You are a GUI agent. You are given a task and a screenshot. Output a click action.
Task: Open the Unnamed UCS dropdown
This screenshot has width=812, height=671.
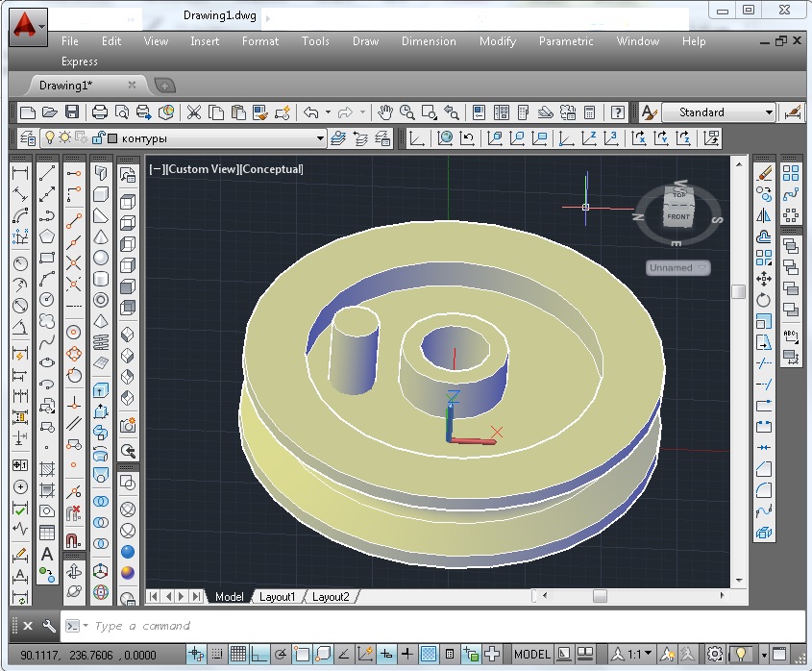coord(678,268)
